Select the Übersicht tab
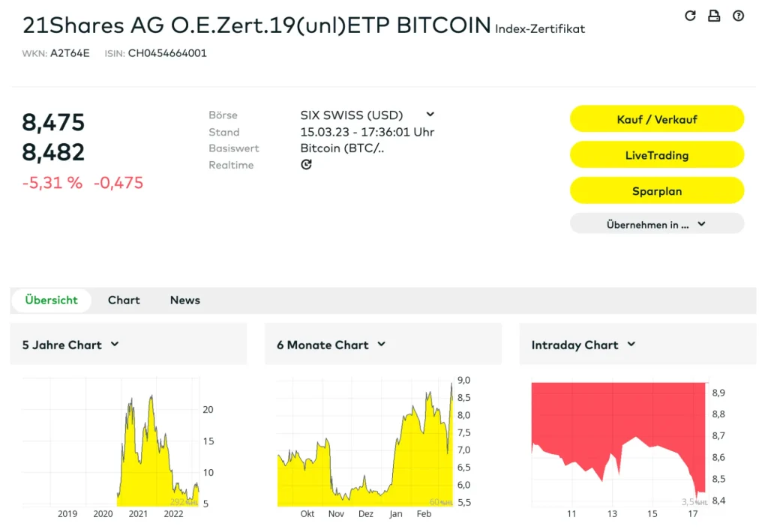Image resolution: width=768 pixels, height=532 pixels. (51, 300)
